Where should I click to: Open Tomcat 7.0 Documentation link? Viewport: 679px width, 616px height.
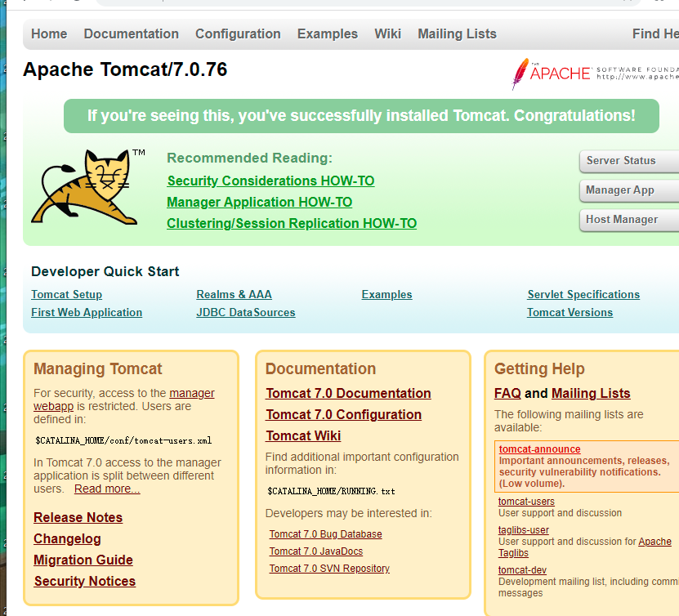click(348, 394)
